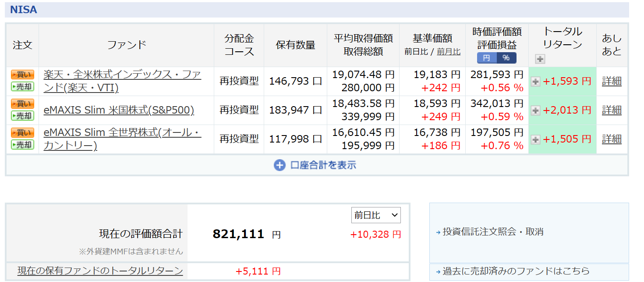Image resolution: width=644 pixels, height=282 pixels.
Task: Expand plus icon under トータルリターン header
Action: 540,59
